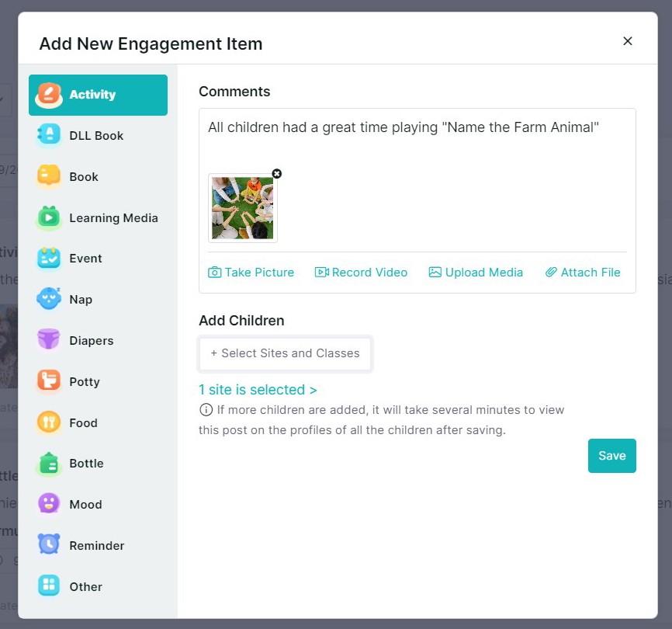Click the Attach File link text
The height and width of the screenshot is (629, 672).
pyautogui.click(x=591, y=273)
